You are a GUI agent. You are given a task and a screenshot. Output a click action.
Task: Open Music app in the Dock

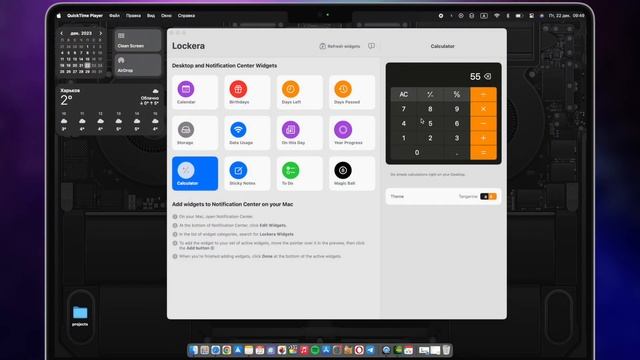[304, 350]
